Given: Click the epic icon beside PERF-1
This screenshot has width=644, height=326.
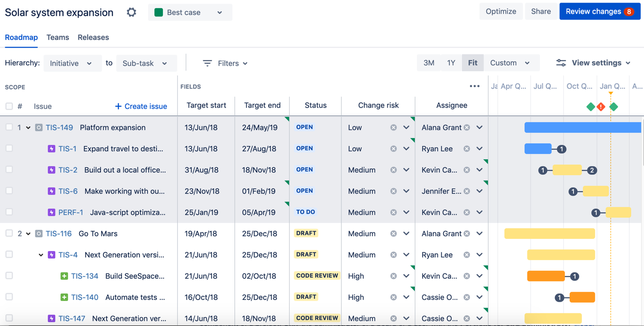Looking at the screenshot, I should coord(51,212).
